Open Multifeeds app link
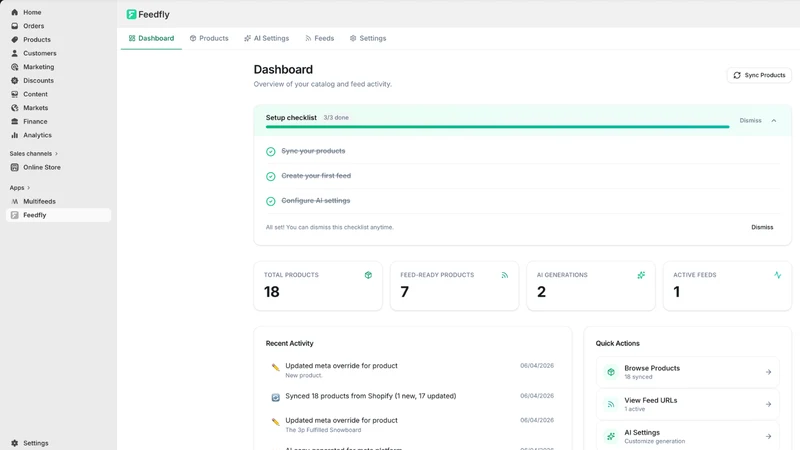800x450 pixels. pyautogui.click(x=58, y=202)
